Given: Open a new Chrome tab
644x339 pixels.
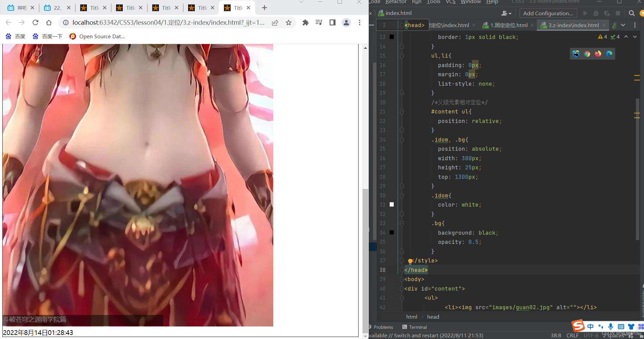Looking at the screenshot, I should 264,8.
